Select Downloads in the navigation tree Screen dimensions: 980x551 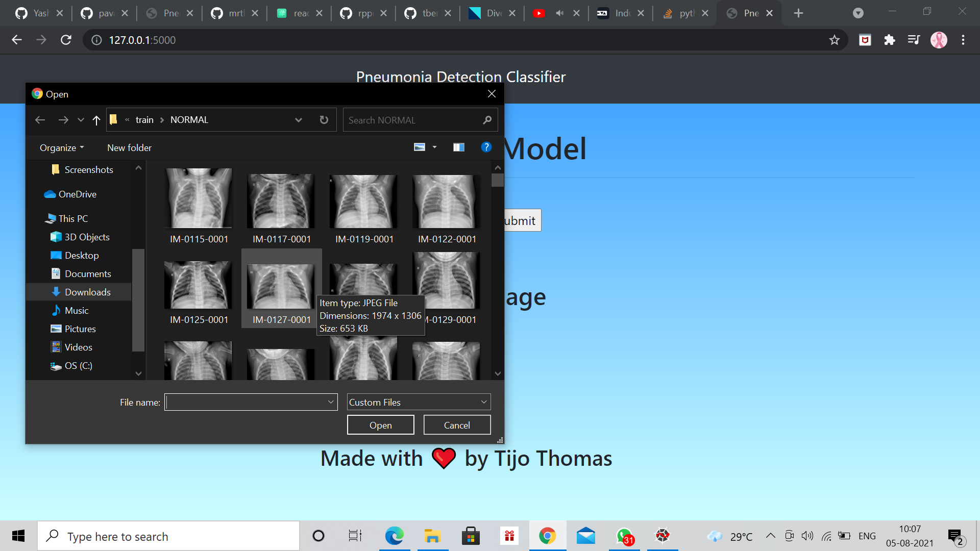87,292
